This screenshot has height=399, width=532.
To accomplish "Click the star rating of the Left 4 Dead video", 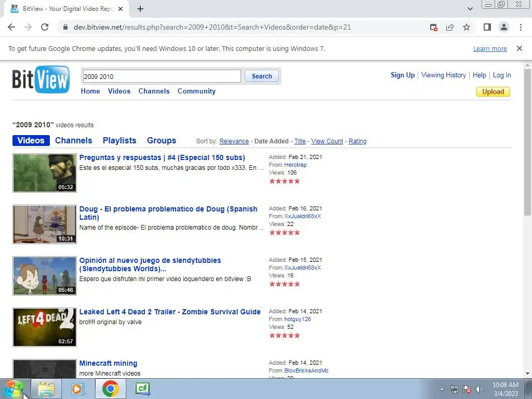I will [285, 336].
